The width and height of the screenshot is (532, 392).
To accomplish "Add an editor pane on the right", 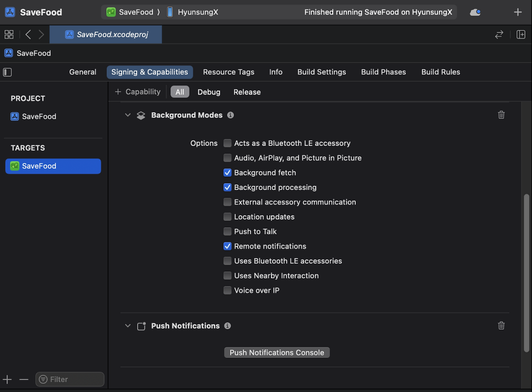I will pyautogui.click(x=521, y=35).
